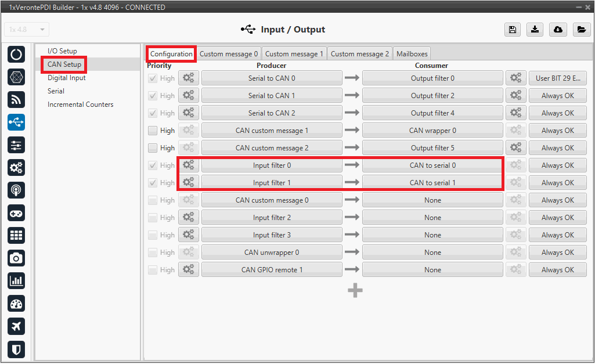
Task: Open the None consumer for Input filter 2
Action: (432, 218)
